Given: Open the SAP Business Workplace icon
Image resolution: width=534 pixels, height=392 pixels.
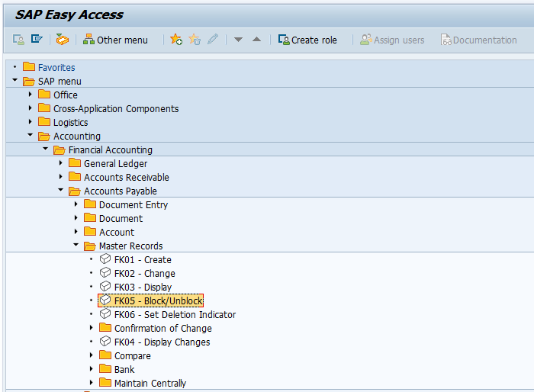Looking at the screenshot, I should (x=63, y=40).
